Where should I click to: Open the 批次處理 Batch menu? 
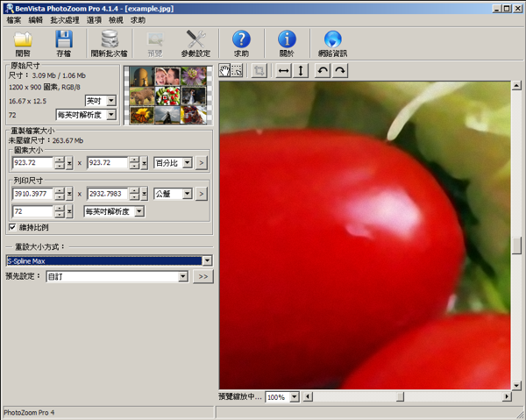(65, 20)
